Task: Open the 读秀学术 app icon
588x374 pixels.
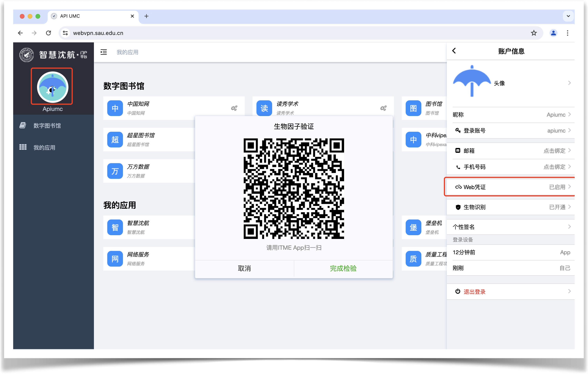Action: point(264,108)
